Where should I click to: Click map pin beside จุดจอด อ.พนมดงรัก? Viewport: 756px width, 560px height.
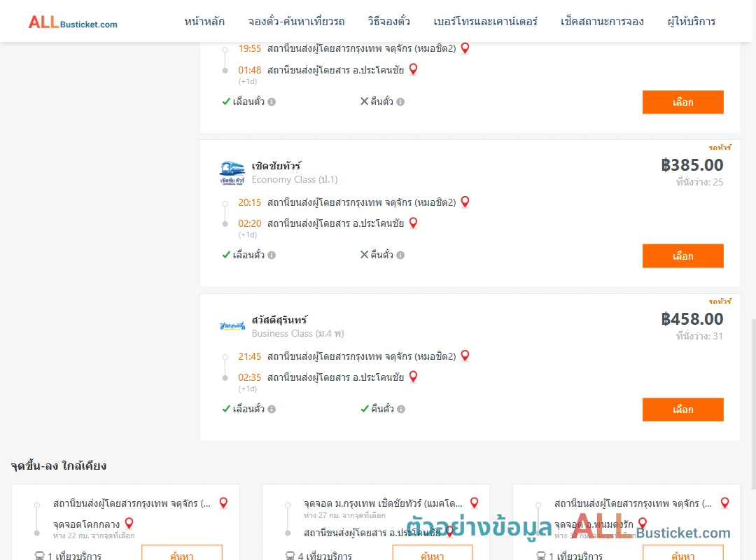click(643, 524)
